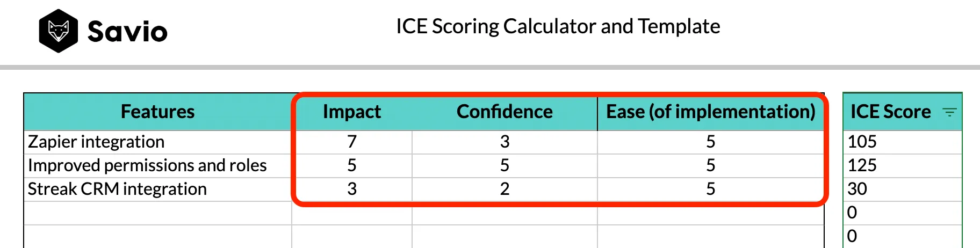Image resolution: width=980 pixels, height=248 pixels.
Task: Select the ICE Score cell showing 30
Action: coord(857,189)
